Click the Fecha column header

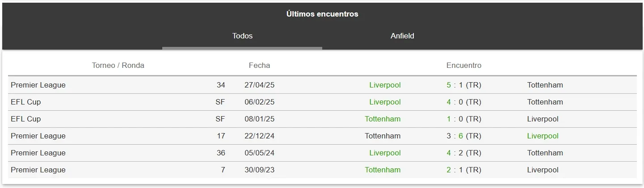coord(259,65)
